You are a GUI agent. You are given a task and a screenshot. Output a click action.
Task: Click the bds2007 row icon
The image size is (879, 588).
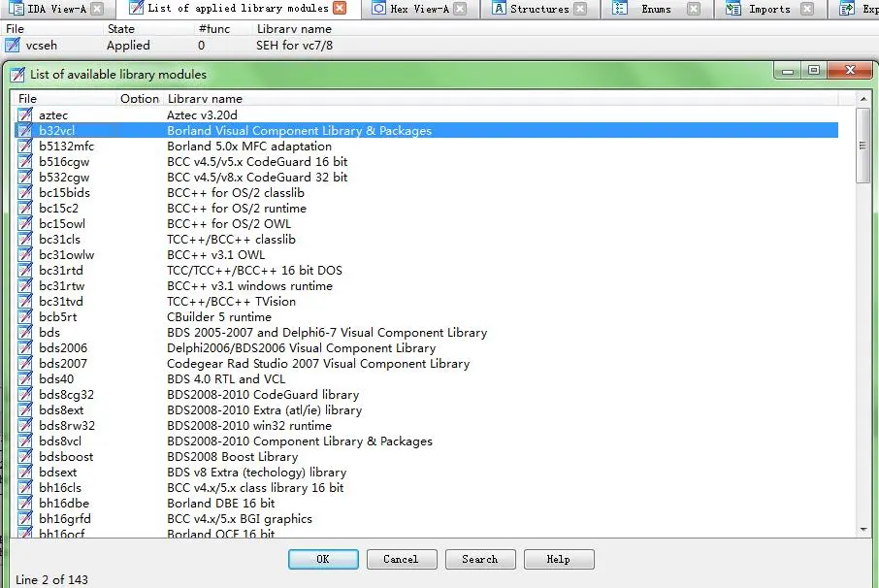point(24,363)
